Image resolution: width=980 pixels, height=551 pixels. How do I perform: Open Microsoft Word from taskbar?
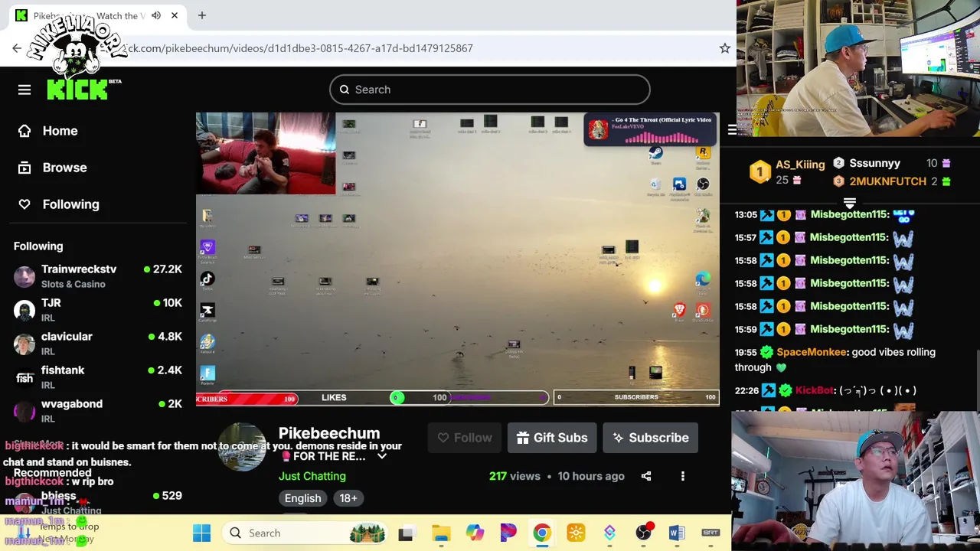pos(677,533)
